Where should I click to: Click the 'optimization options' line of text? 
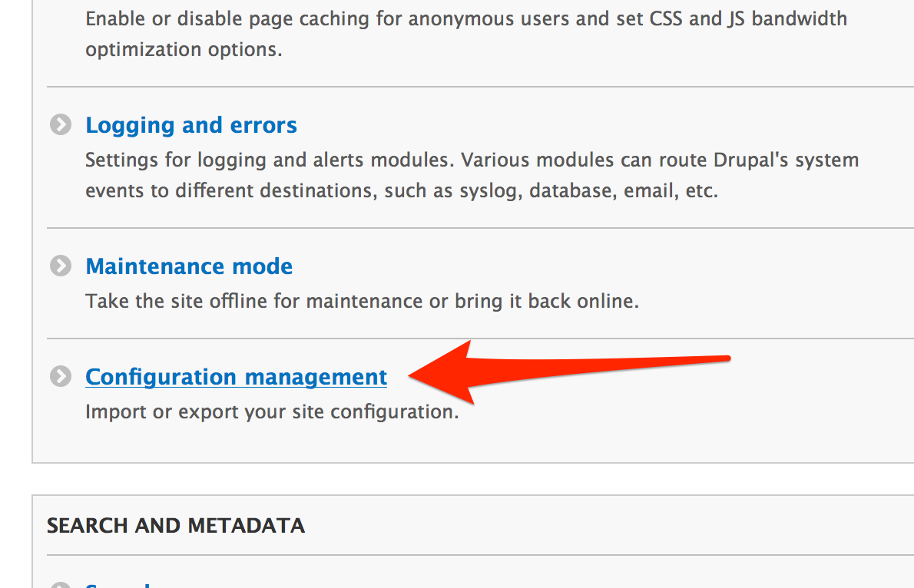pyautogui.click(x=184, y=51)
